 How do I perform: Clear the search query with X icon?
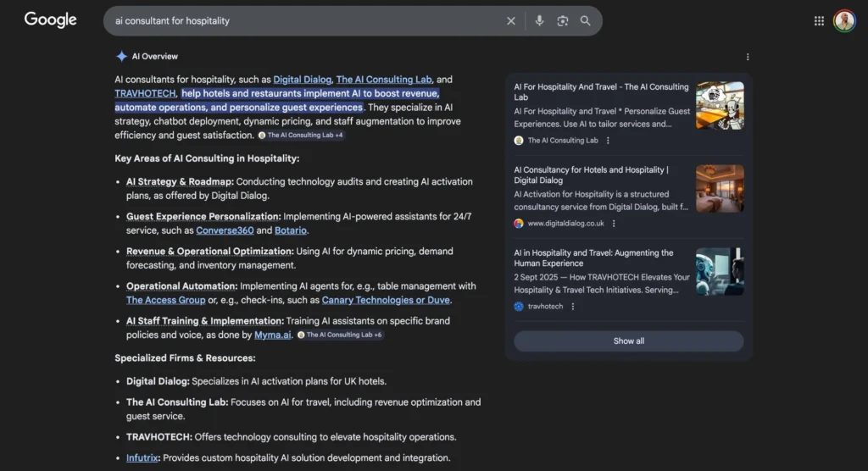click(510, 21)
